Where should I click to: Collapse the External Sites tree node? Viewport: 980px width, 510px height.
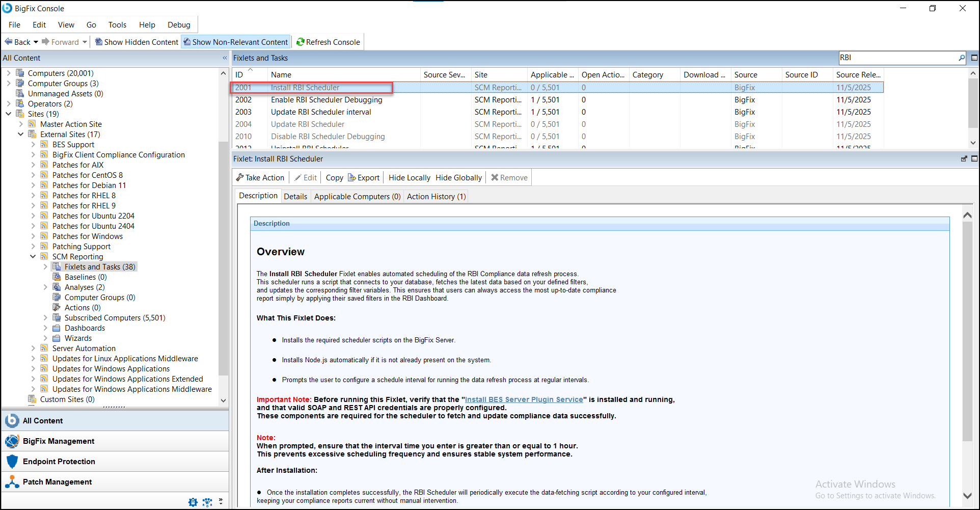(x=21, y=134)
